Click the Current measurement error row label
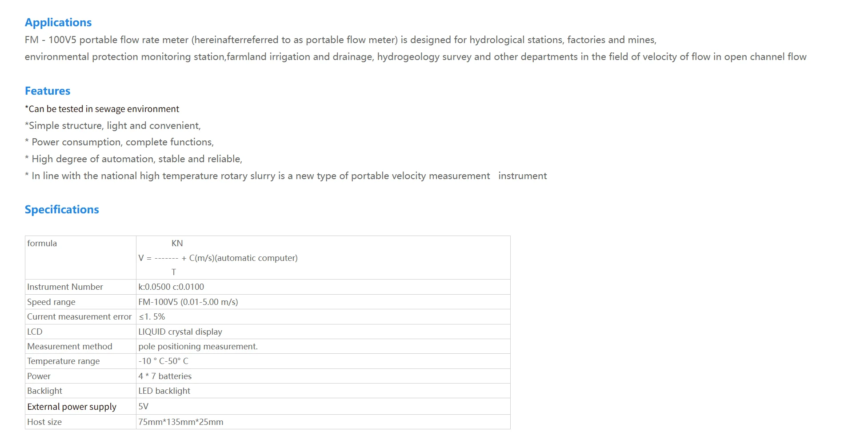Screen dimensions: 868x444 point(79,316)
